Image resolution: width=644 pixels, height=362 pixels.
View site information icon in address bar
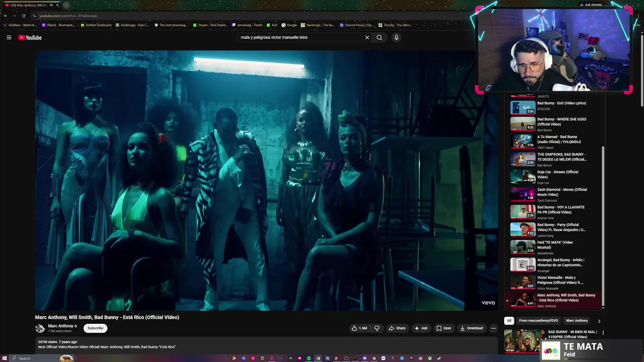click(x=34, y=16)
